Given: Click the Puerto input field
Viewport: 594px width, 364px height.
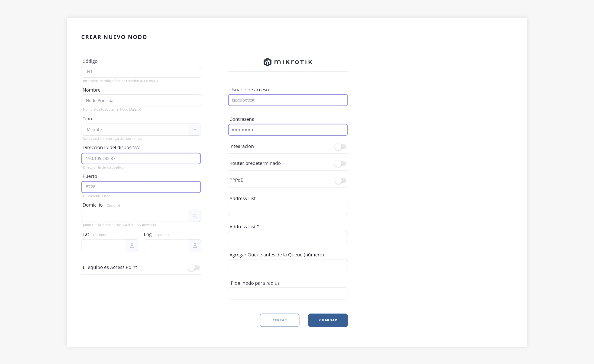Looking at the screenshot, I should 141,187.
